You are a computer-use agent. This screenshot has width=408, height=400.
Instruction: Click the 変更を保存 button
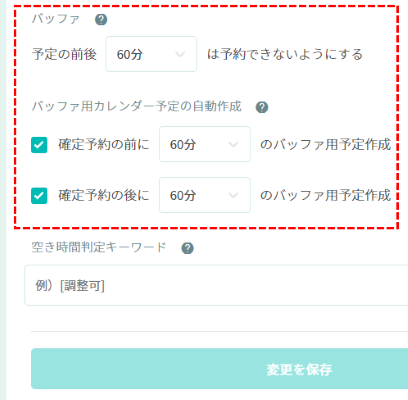[219, 369]
